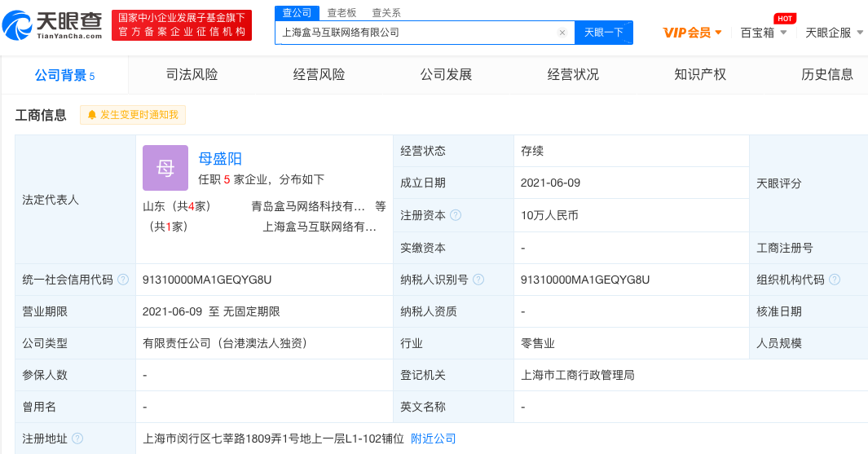Image resolution: width=868 pixels, height=454 pixels.
Task: Open help icon beside 统一社会信用代码
Action: pos(123,280)
